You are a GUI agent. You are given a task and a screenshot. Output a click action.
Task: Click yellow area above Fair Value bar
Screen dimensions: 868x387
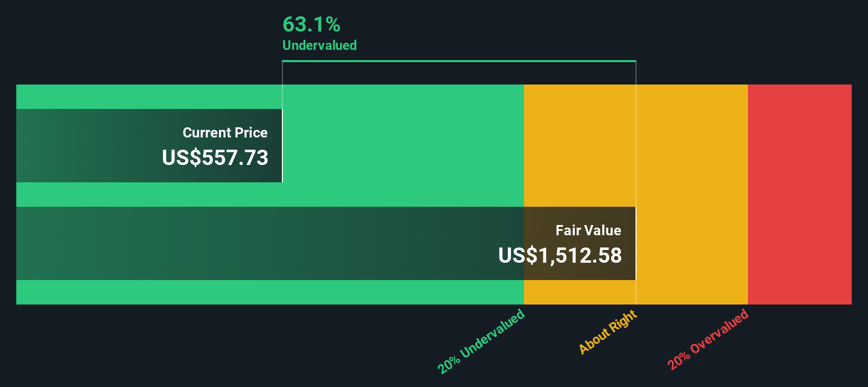click(580, 146)
